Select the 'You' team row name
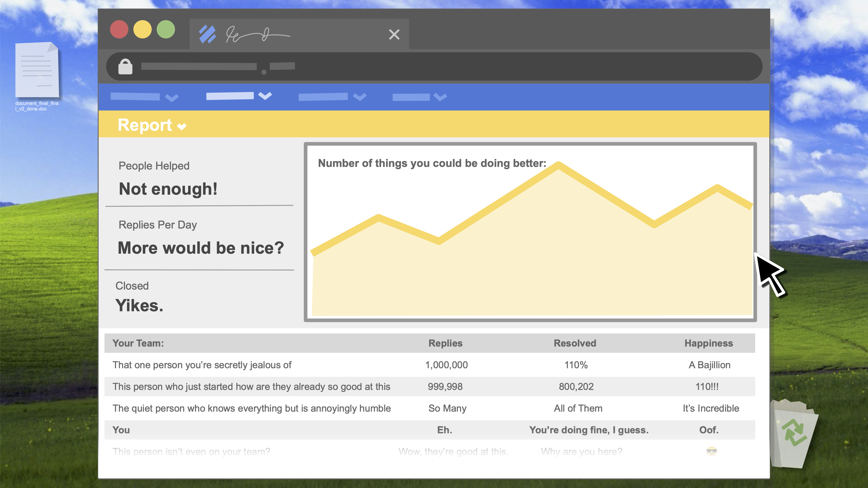Screen dimensions: 868x488 point(121,430)
